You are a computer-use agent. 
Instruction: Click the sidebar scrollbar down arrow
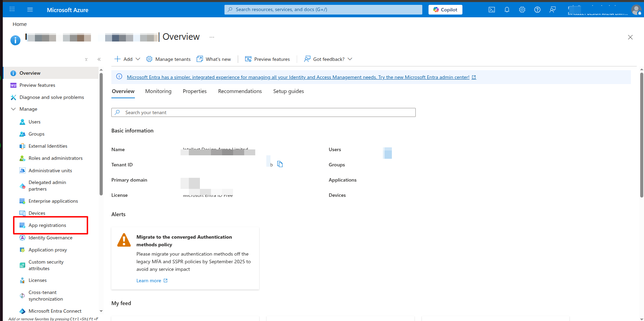[101, 311]
